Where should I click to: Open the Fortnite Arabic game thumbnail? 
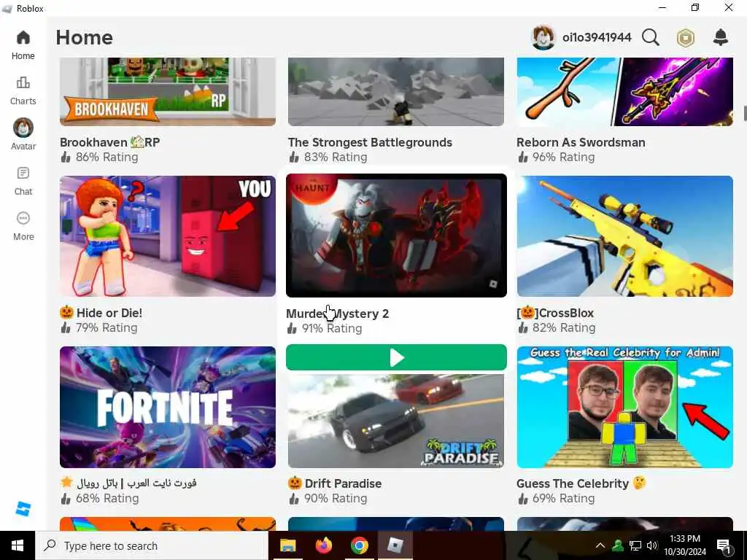168,407
